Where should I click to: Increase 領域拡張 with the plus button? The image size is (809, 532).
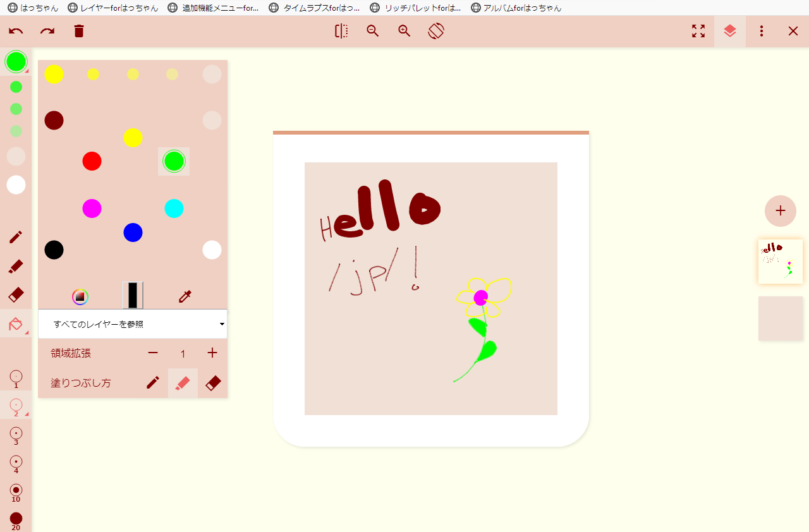(212, 353)
